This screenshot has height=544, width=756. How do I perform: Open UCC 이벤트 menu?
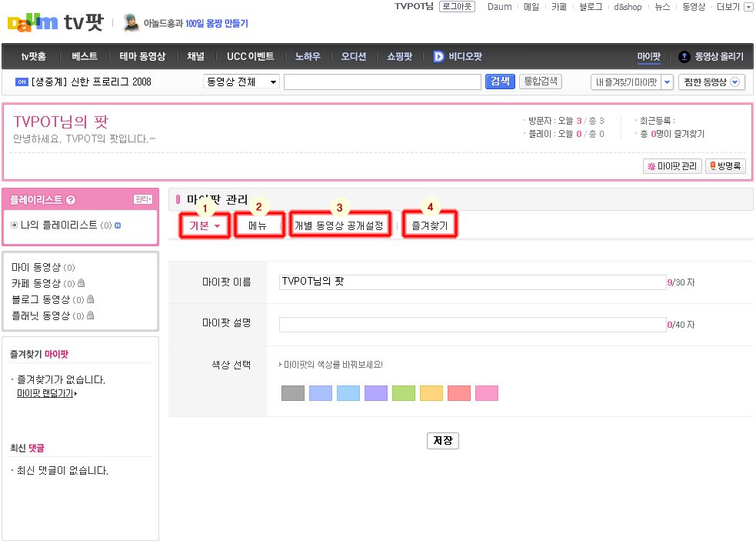(250, 56)
